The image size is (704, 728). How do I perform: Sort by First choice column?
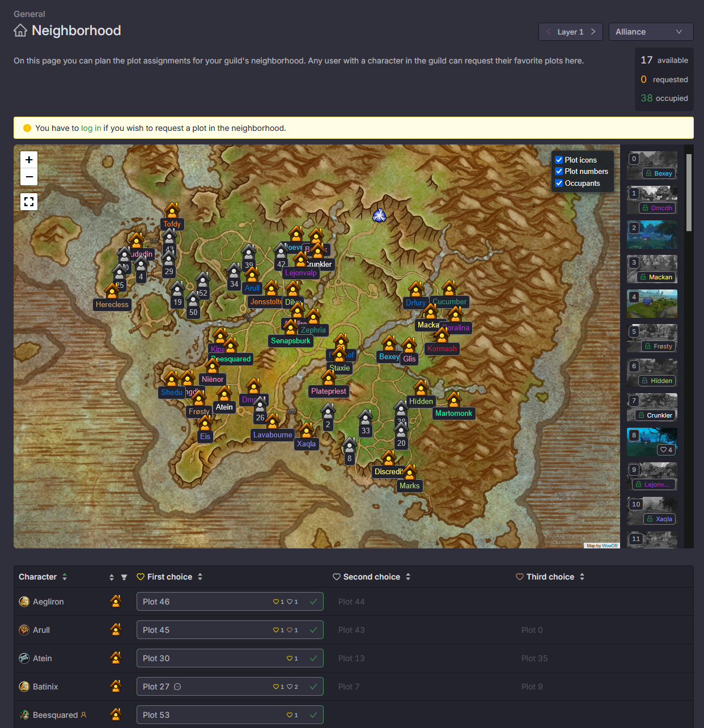(x=200, y=577)
